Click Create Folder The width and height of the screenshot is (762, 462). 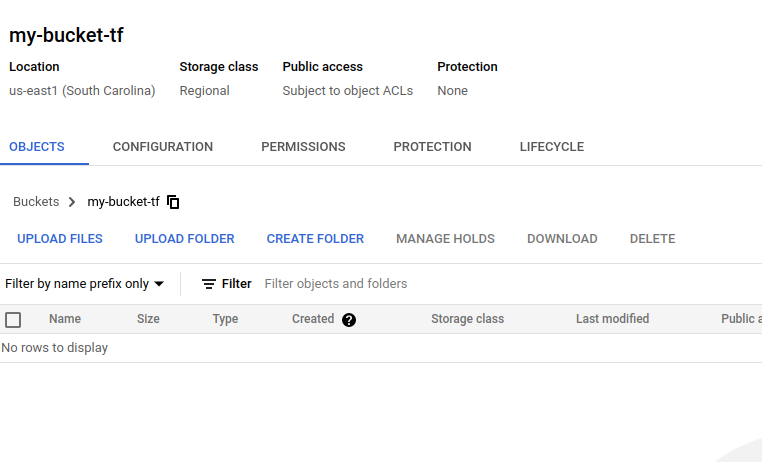tap(315, 239)
